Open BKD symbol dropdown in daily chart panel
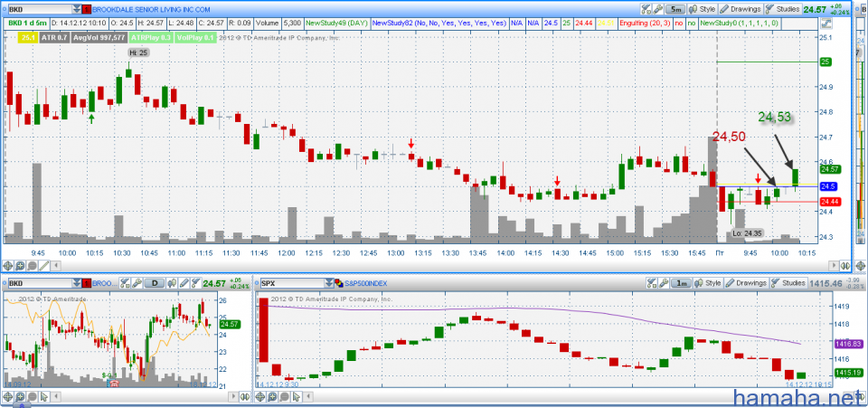 click(76, 283)
